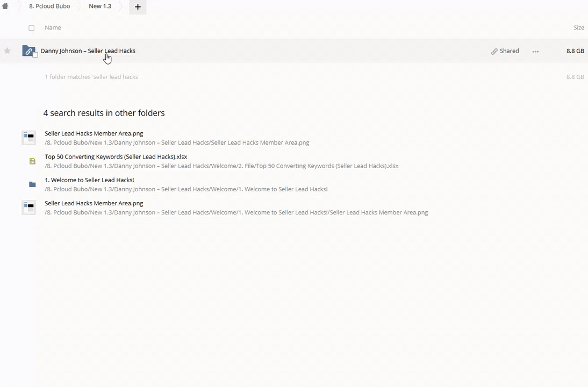The height and width of the screenshot is (387, 588).
Task: Click the shared folder icon with link symbol
Action: click(28, 51)
